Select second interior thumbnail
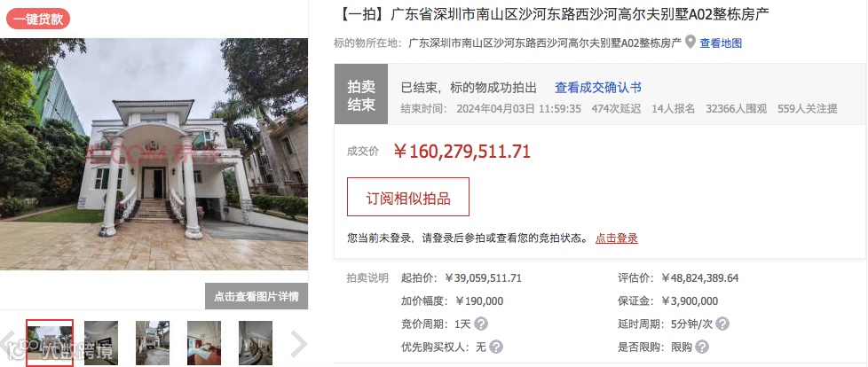Screen dimensions: 868x367 (x=101, y=343)
